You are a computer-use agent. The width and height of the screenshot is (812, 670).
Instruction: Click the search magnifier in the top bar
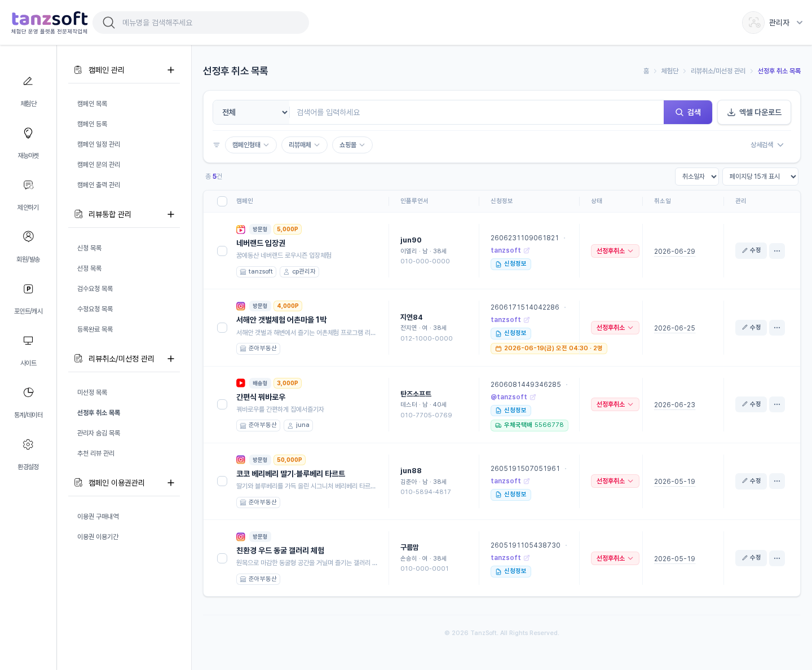[109, 23]
